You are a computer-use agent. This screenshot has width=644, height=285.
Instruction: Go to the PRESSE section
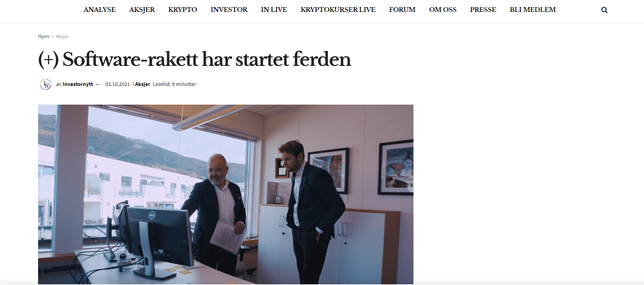coord(483,10)
